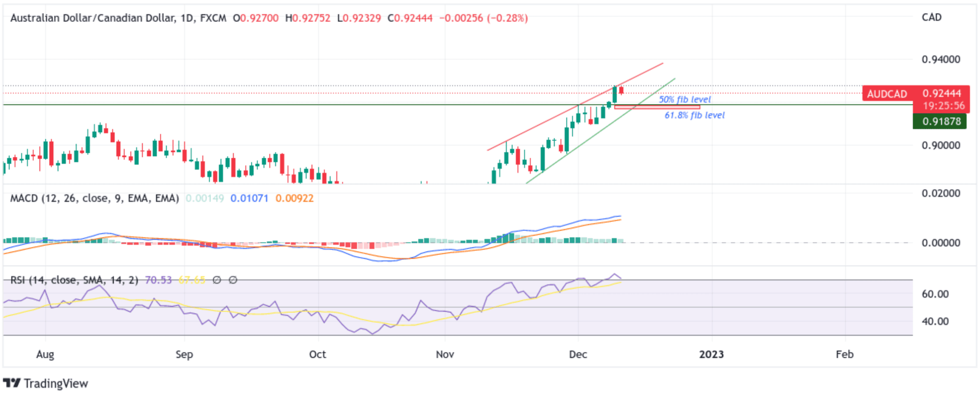Screen dimensions: 980x403
Task: Click the Aug label on time axis
Action: click(x=45, y=355)
